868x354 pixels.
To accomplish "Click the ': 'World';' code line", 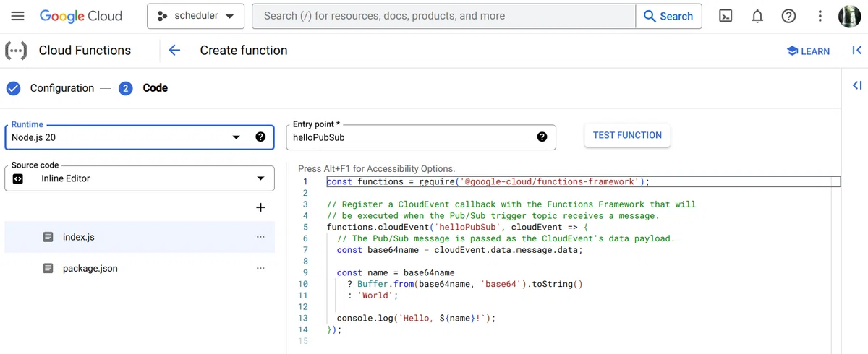I will coord(373,295).
